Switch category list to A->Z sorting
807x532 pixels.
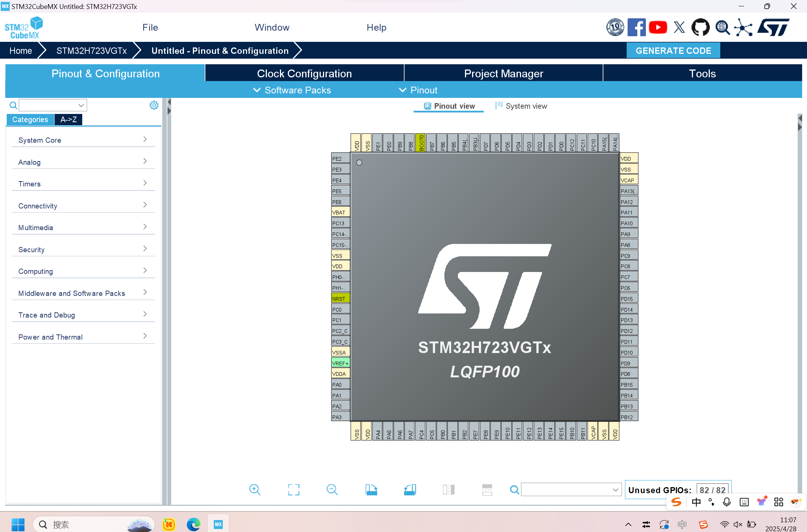tap(68, 120)
